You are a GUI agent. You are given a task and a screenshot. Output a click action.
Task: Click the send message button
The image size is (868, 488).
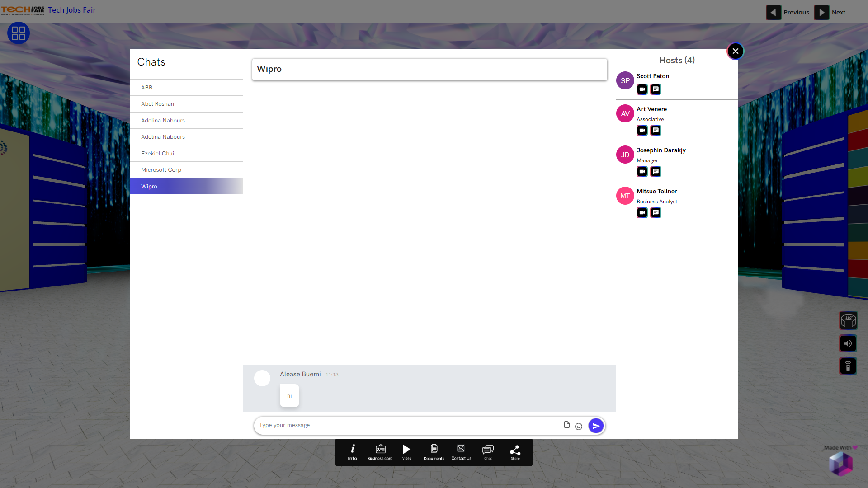pyautogui.click(x=595, y=426)
